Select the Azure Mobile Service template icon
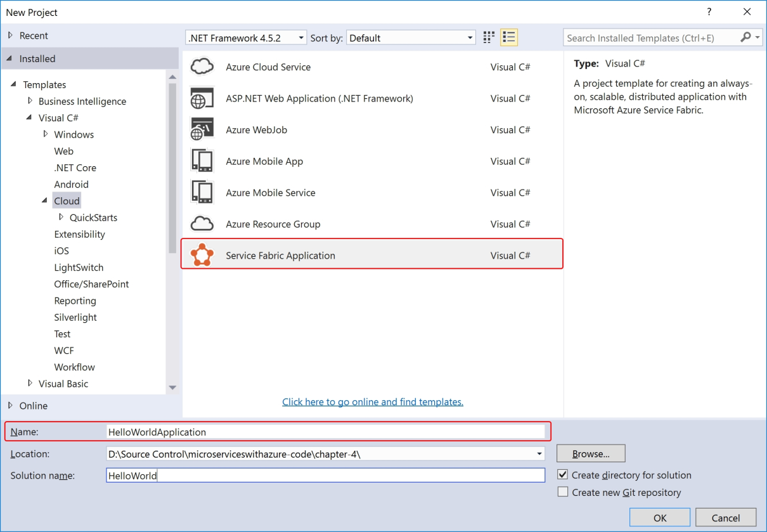The height and width of the screenshot is (532, 767). coord(202,192)
